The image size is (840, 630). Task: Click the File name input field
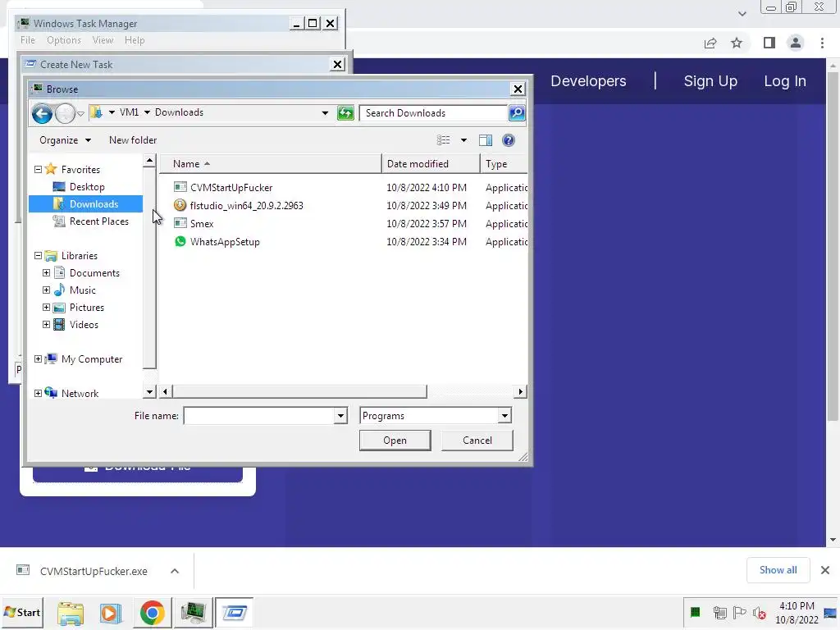[x=259, y=416]
